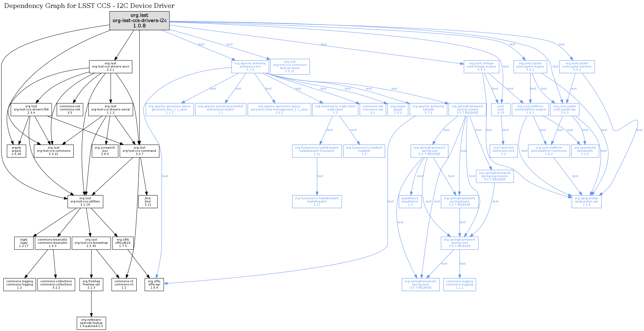Select the spring-context 3.0.7.RELEASE node
The image size is (644, 331).
point(467,110)
